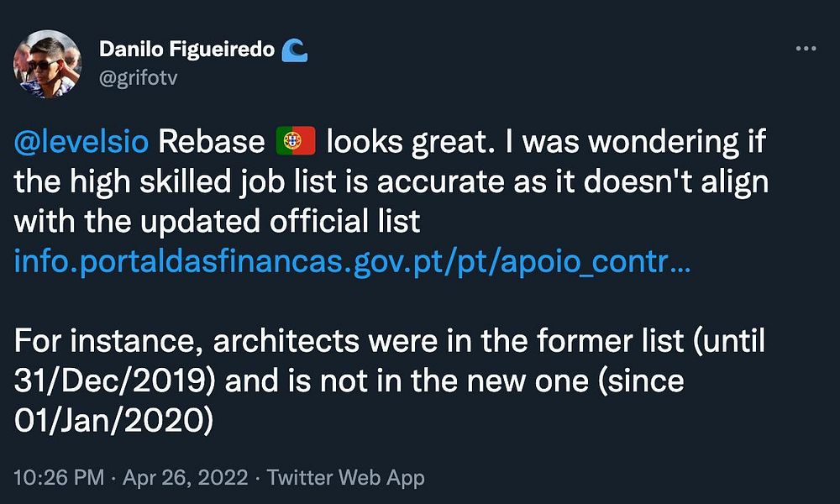Click the display name Danilo Figueiredo
The width and height of the screenshot is (840, 504).
click(186, 50)
